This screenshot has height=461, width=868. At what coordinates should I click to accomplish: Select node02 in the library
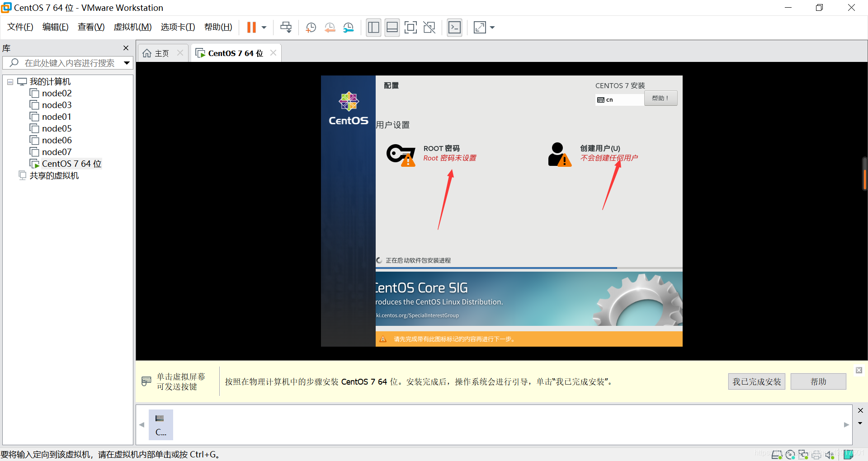(x=57, y=94)
